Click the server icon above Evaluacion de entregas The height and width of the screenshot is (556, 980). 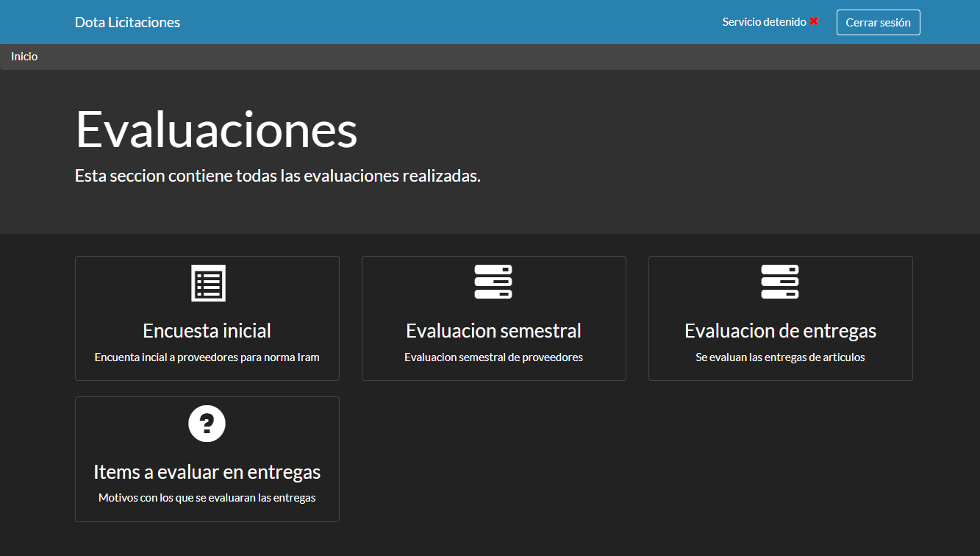coord(780,282)
